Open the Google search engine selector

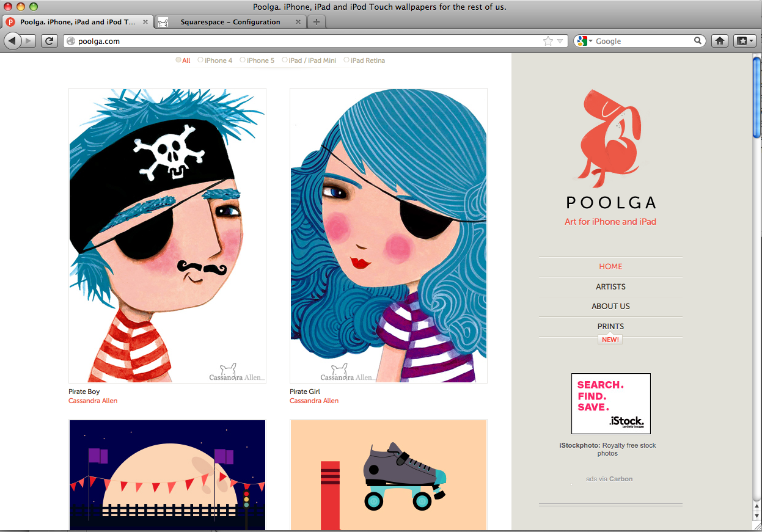[584, 41]
